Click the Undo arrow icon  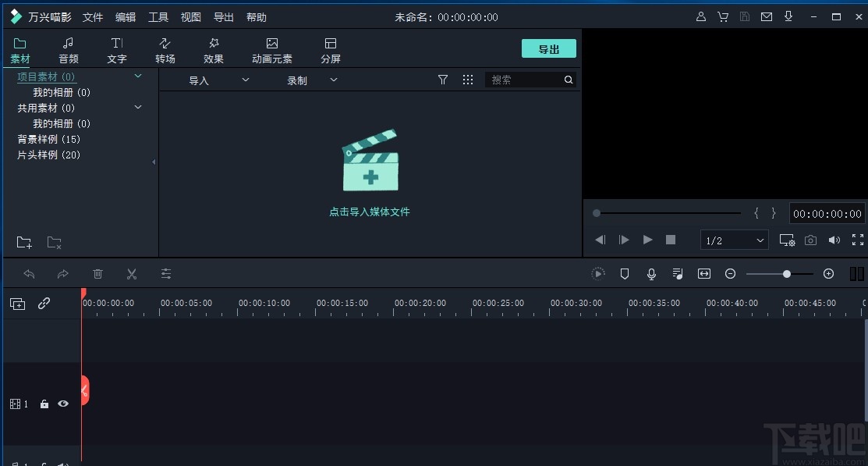[x=30, y=274]
